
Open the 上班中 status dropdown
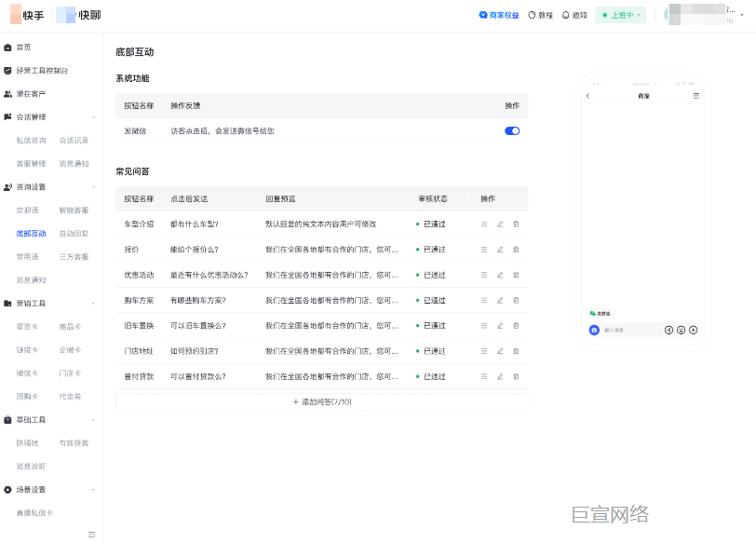point(620,16)
